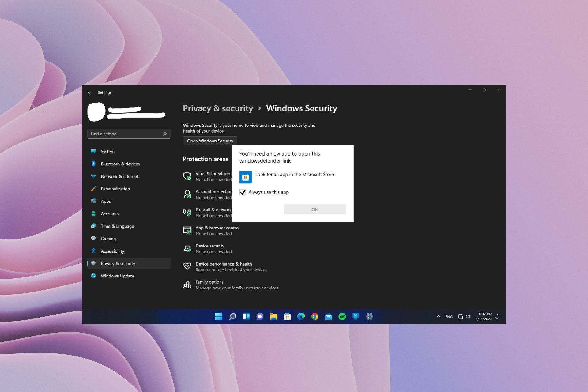
Task: Click the Device security laptop icon
Action: tap(187, 248)
